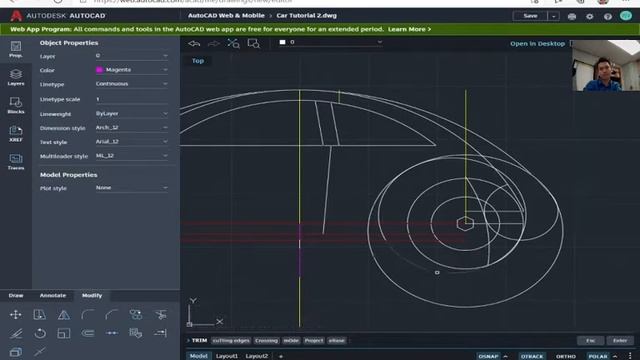Redo the last action
Screen dimensions: 640x360
tap(214, 43)
